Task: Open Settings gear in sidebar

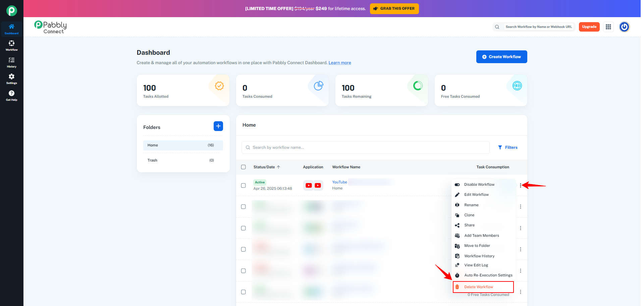Action: 11,79
